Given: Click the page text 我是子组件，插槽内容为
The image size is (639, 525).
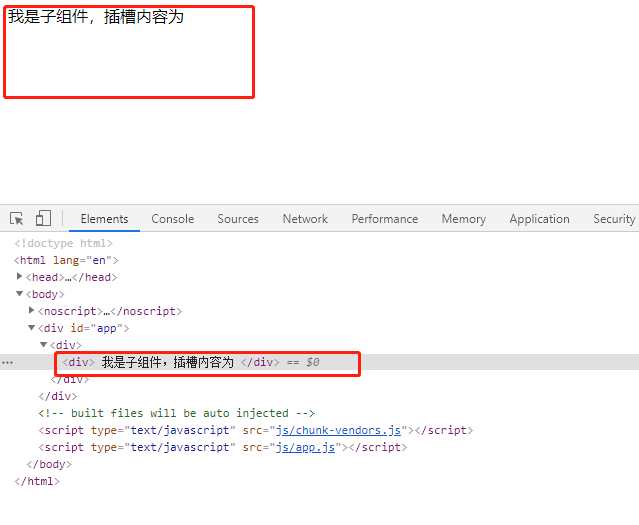Looking at the screenshot, I should [x=96, y=17].
